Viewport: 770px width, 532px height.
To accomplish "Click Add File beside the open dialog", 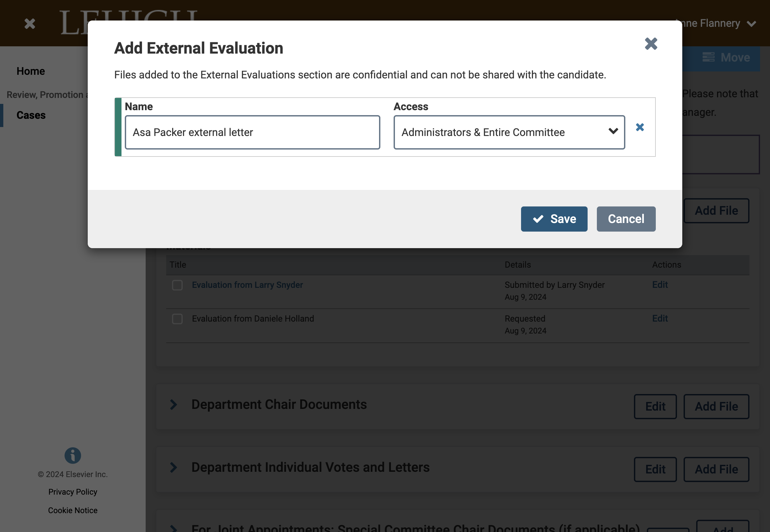I will pyautogui.click(x=716, y=211).
